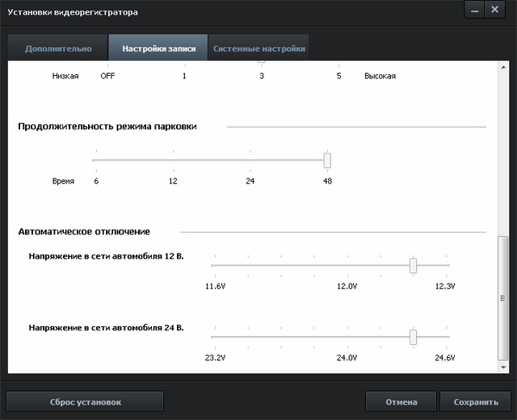
Task: Set 12 В cutoff slider to 12.0V
Action: (x=347, y=265)
